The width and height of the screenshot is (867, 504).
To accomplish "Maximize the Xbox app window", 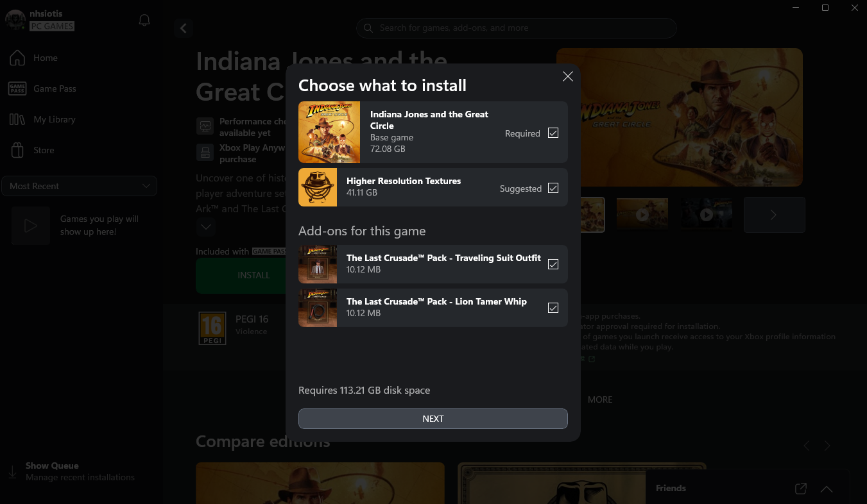I will [825, 8].
